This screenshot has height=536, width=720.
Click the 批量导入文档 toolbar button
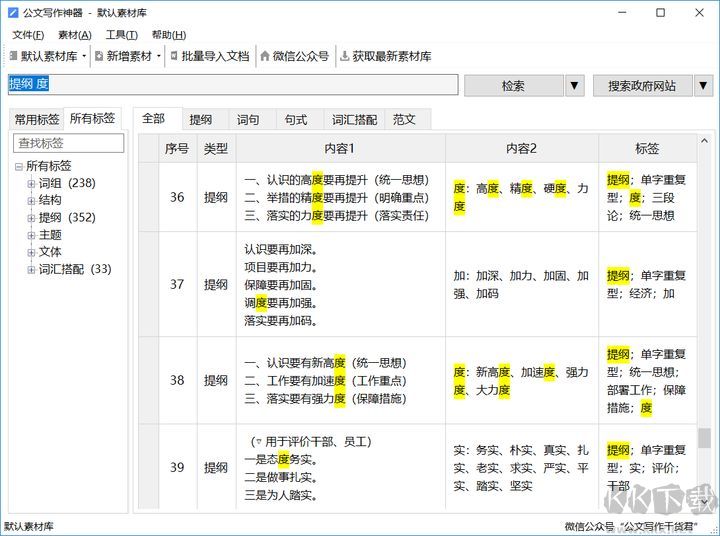pos(210,56)
